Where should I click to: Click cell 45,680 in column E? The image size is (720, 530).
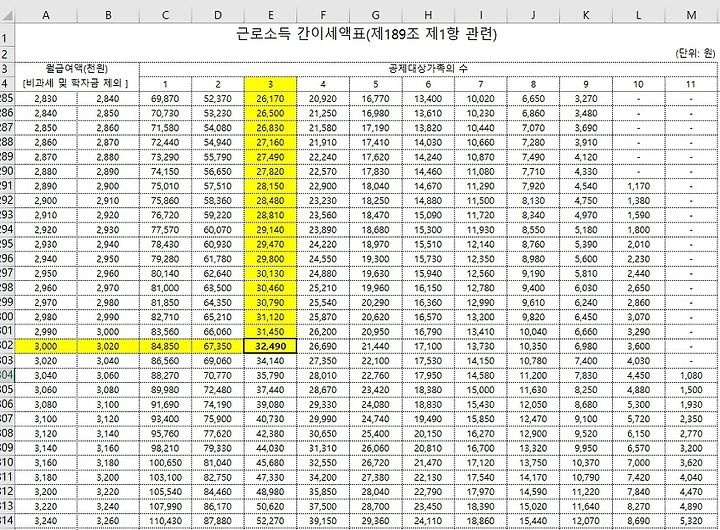tap(270, 463)
